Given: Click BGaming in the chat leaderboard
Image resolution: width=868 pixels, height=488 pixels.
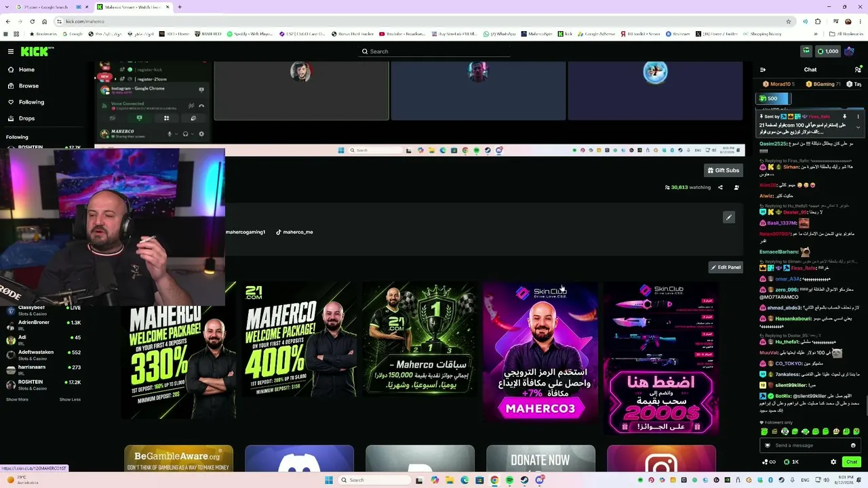Looking at the screenshot, I should [823, 84].
